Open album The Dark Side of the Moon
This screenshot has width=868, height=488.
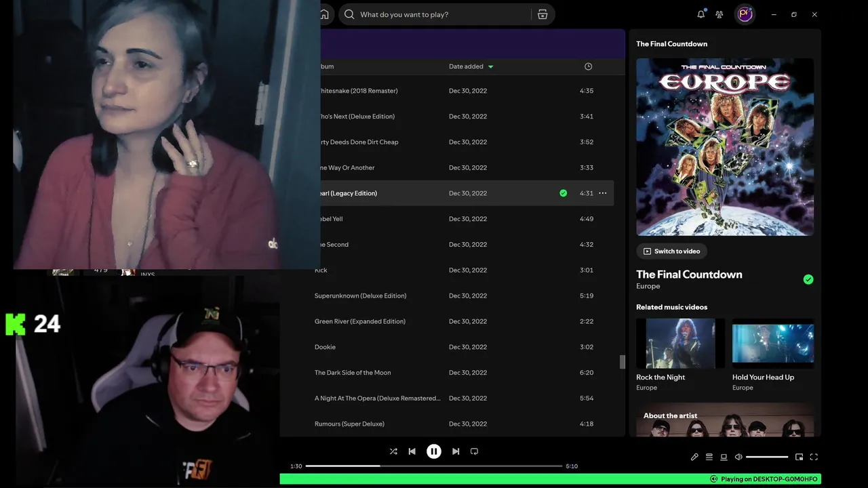[353, 373]
